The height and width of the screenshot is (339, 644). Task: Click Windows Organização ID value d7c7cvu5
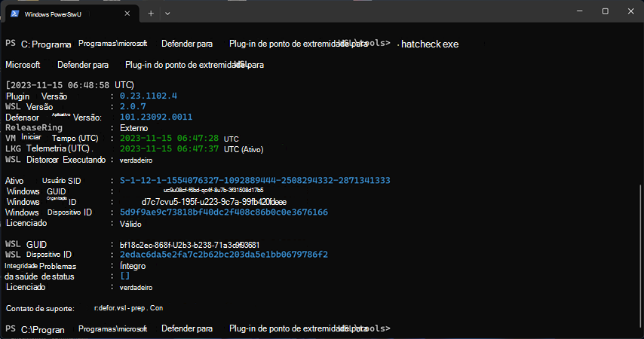[x=214, y=202]
